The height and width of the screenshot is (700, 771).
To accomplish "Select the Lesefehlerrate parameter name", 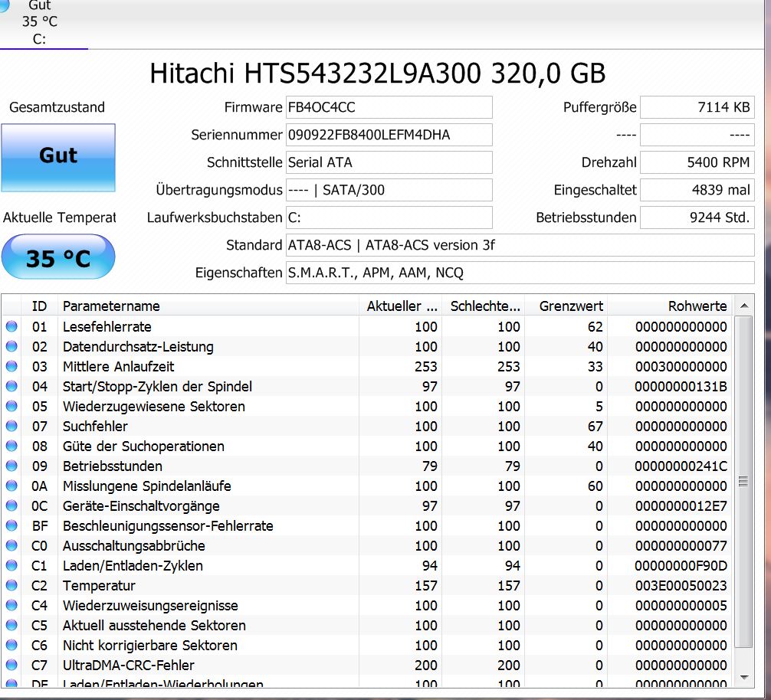I will click(107, 327).
